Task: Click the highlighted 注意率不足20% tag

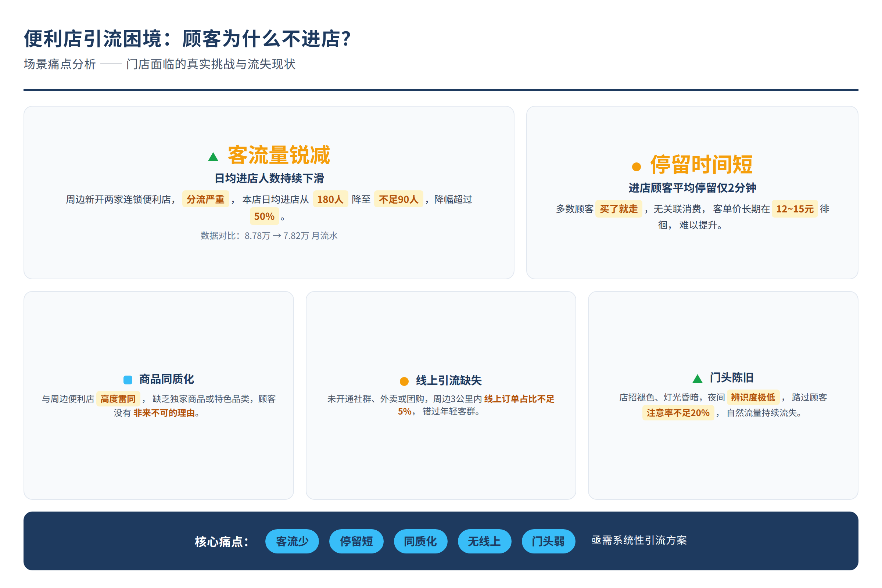Action: tap(678, 413)
